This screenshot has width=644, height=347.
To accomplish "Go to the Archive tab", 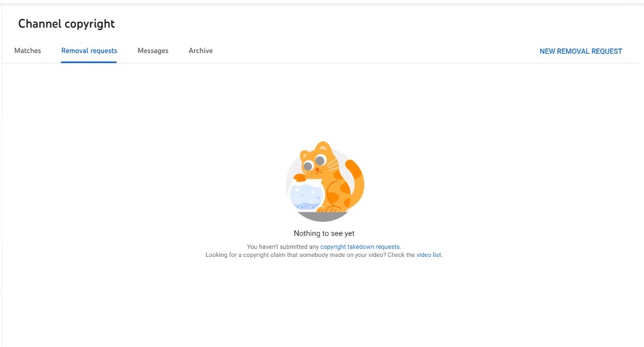I will click(201, 51).
